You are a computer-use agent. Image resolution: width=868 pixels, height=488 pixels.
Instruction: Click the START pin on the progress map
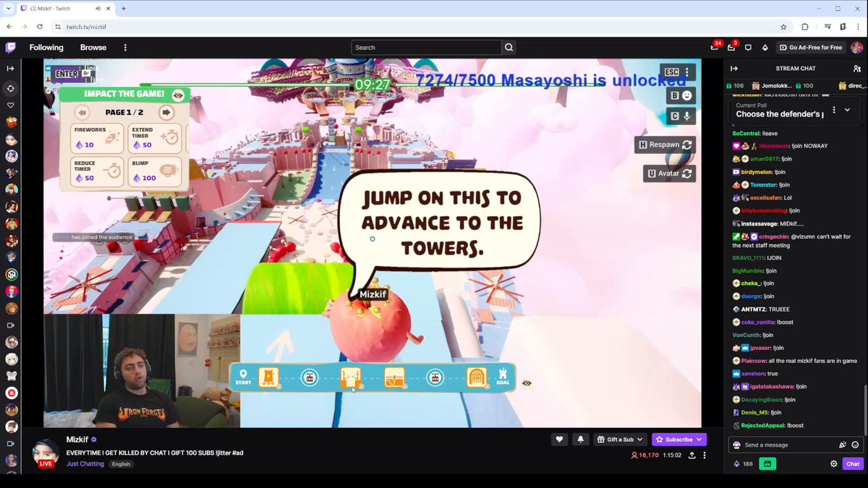coord(243,377)
